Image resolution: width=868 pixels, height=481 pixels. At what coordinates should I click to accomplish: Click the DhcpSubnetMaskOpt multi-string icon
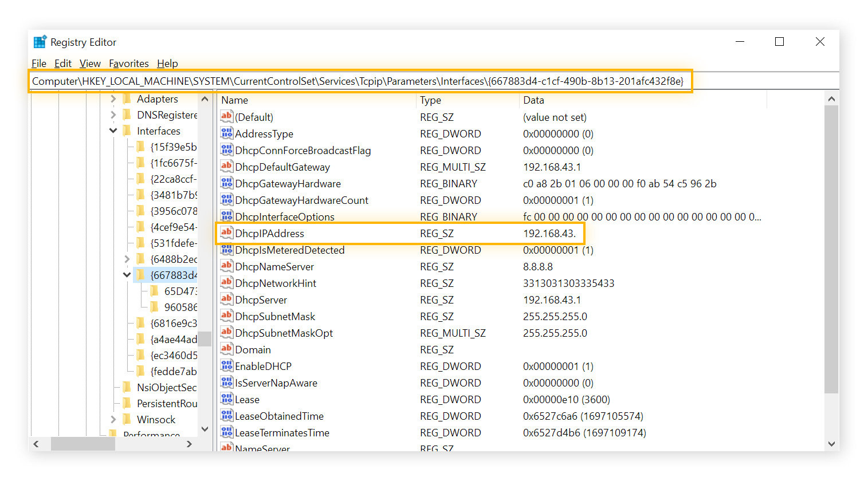coord(227,333)
